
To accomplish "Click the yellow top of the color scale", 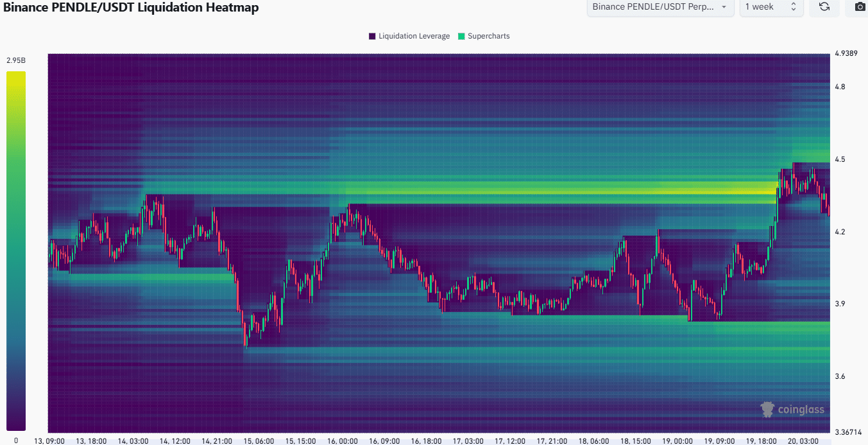I will 16,76.
